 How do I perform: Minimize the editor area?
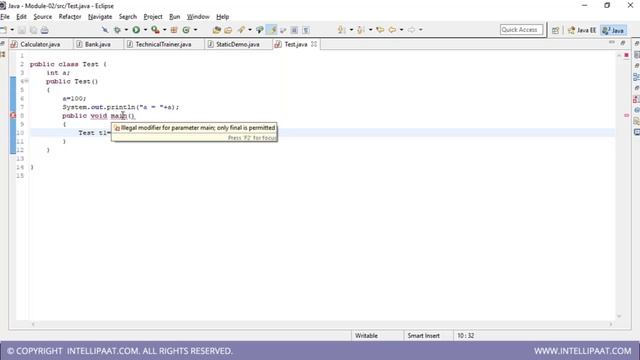[611, 43]
